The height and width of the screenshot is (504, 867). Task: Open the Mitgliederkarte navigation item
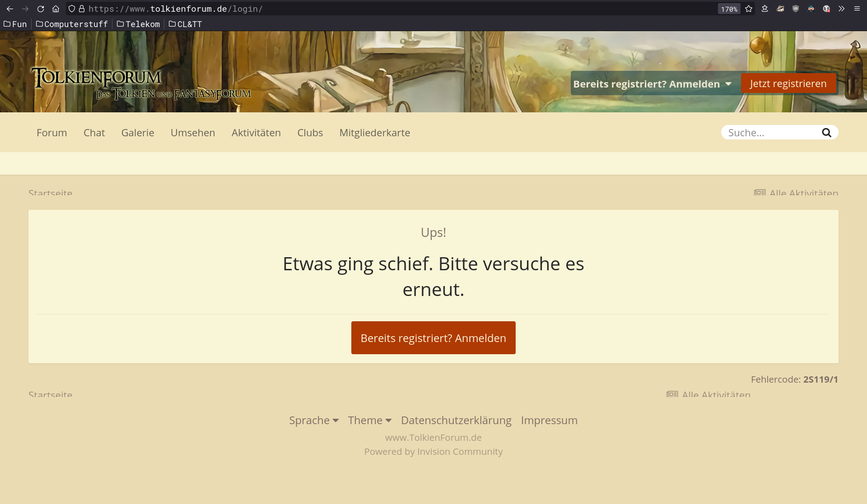click(x=375, y=133)
